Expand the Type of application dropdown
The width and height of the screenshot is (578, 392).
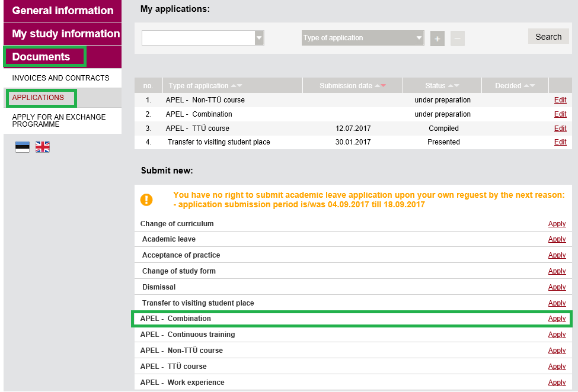[x=363, y=38]
